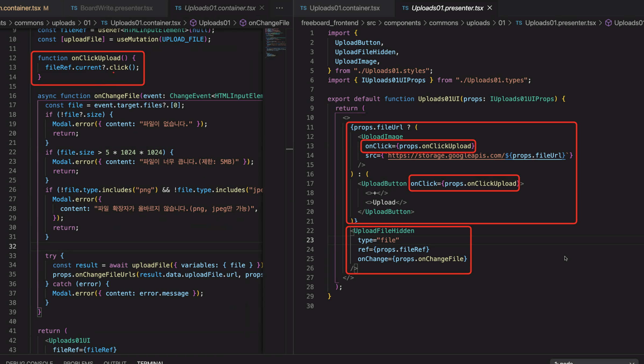Close the Uploads01.container.tsx tab in left group

[x=262, y=8]
